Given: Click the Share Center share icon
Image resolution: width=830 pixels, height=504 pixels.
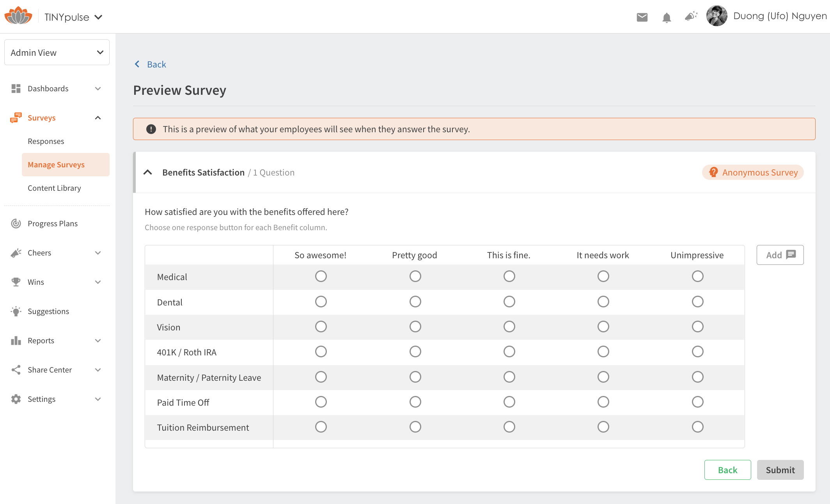Looking at the screenshot, I should coord(16,370).
